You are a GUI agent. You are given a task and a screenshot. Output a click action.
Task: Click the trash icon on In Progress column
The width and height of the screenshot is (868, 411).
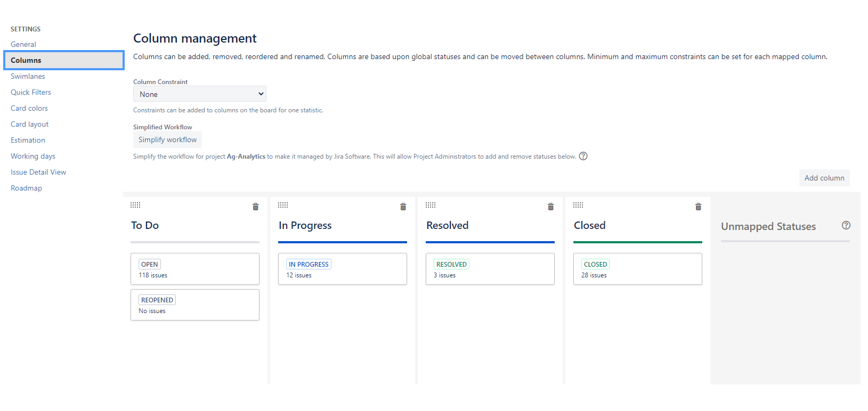click(403, 207)
